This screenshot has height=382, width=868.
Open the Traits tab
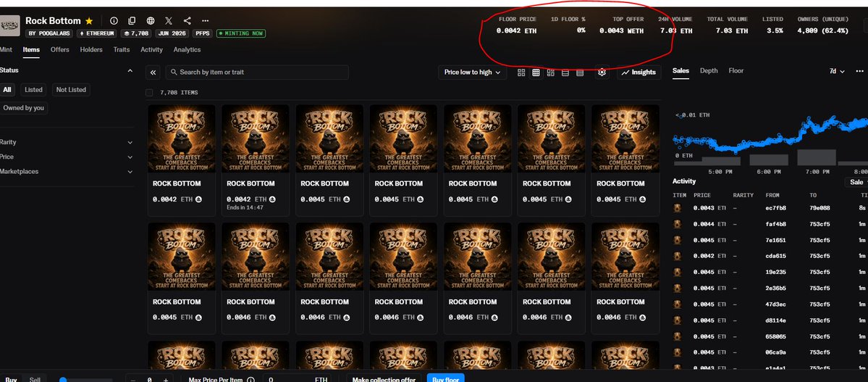121,50
